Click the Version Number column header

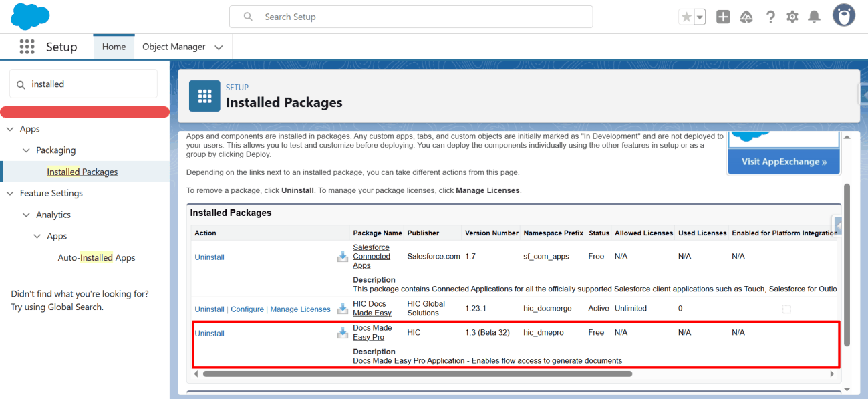pyautogui.click(x=492, y=233)
